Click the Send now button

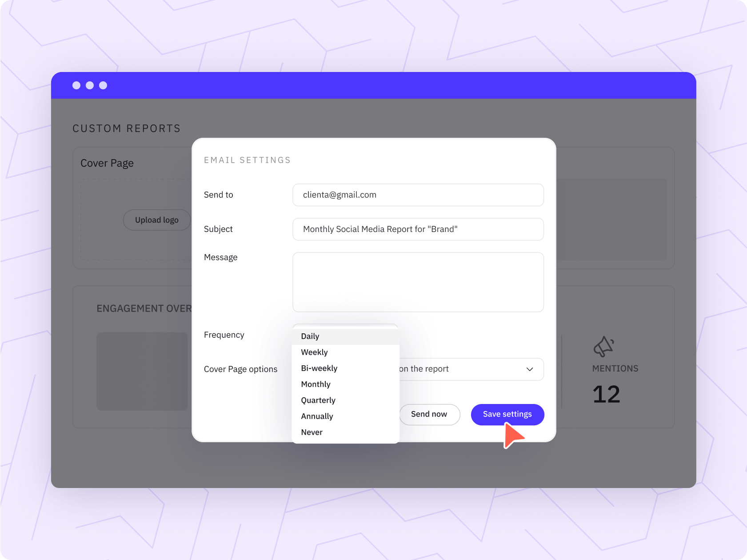[429, 414]
